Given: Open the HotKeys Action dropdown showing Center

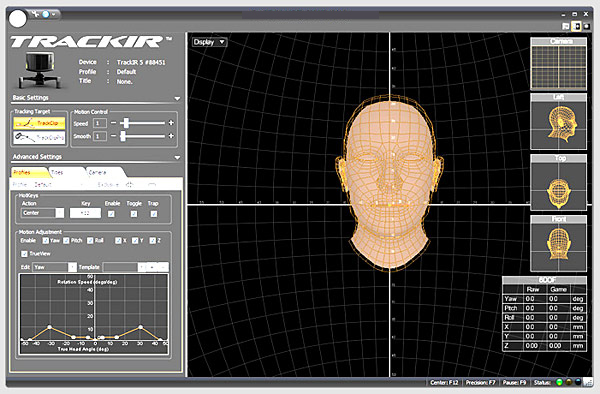Looking at the screenshot, I should click(x=42, y=213).
